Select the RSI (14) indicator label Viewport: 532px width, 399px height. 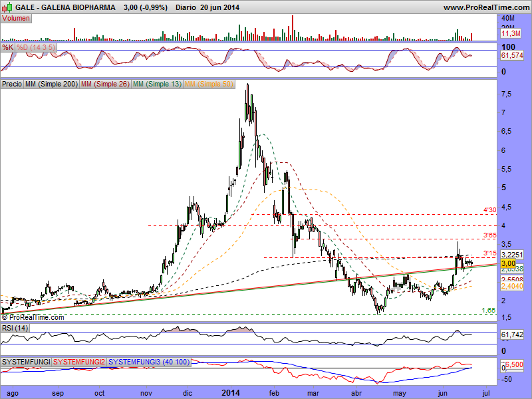(15, 328)
